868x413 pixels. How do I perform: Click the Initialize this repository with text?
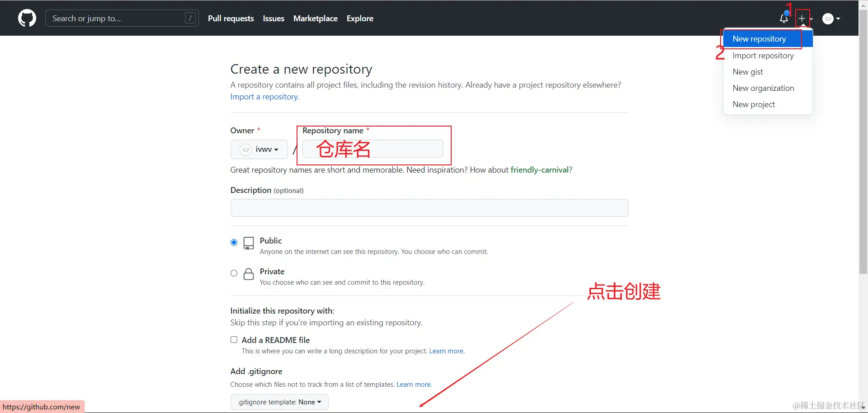[x=282, y=311]
